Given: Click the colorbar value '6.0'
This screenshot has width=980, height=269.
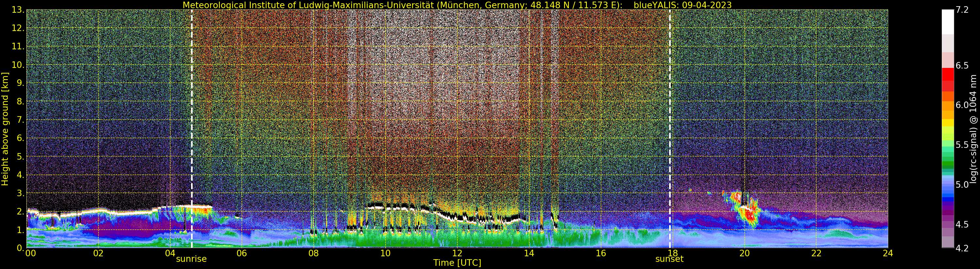Looking at the screenshot, I should click(962, 105).
